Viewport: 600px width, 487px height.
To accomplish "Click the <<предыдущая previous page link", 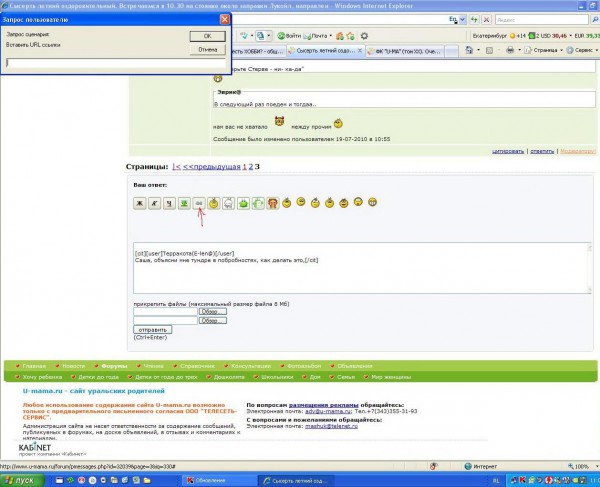I will pyautogui.click(x=211, y=167).
